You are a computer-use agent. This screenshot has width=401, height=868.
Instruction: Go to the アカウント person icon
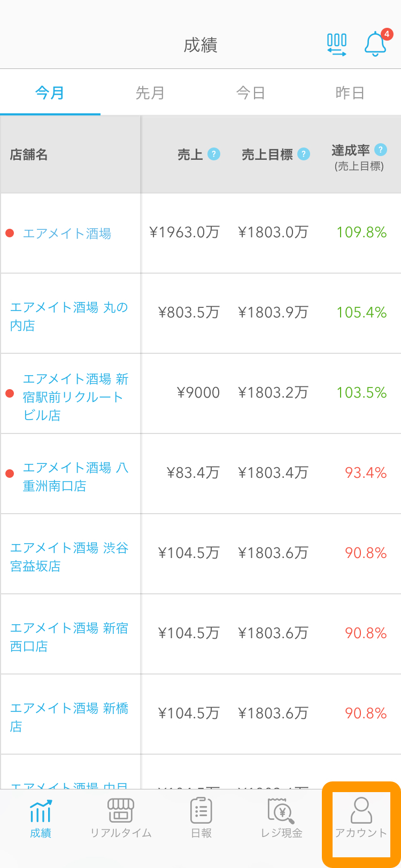tap(361, 810)
